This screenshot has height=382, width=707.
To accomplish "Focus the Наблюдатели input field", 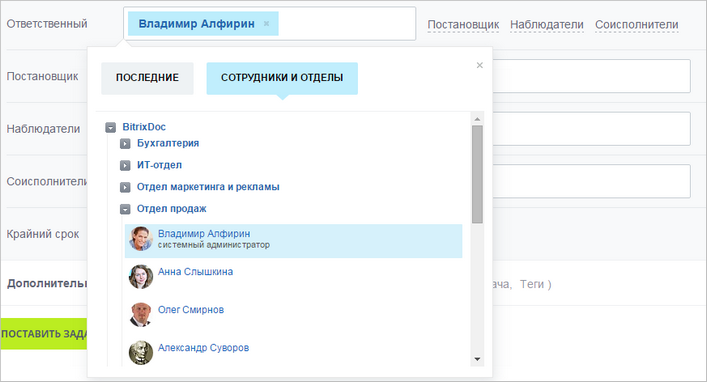I will [591, 129].
